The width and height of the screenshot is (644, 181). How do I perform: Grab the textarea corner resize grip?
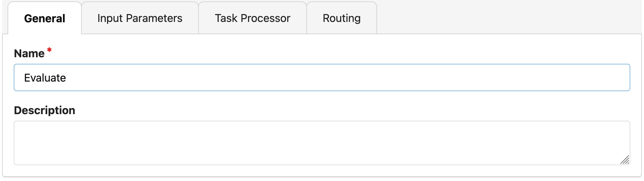coord(624,160)
